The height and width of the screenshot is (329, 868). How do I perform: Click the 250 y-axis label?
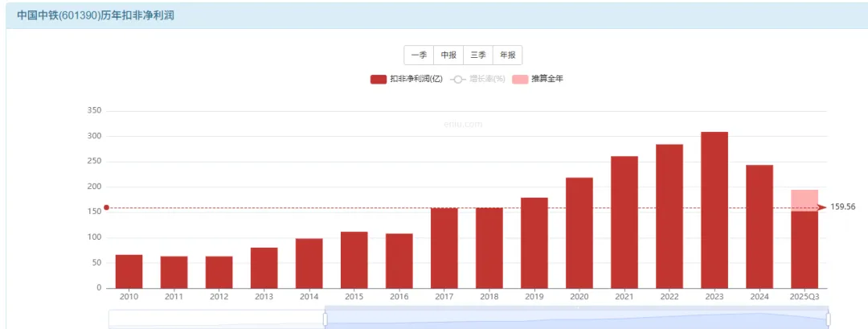coord(94,162)
